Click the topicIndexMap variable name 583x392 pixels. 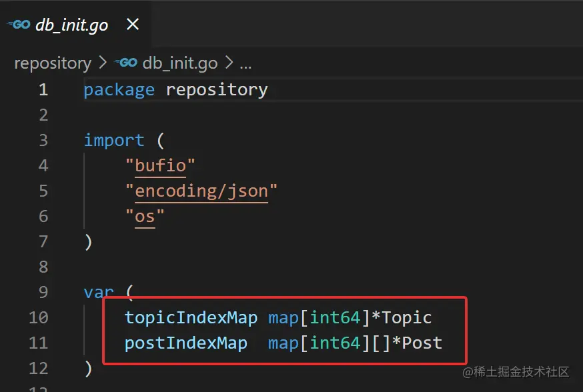191,318
